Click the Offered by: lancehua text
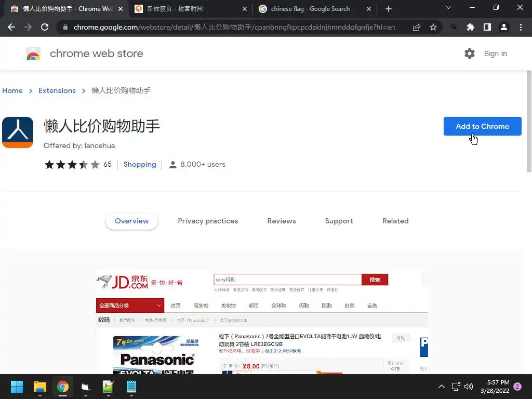This screenshot has width=532, height=399. (79, 145)
